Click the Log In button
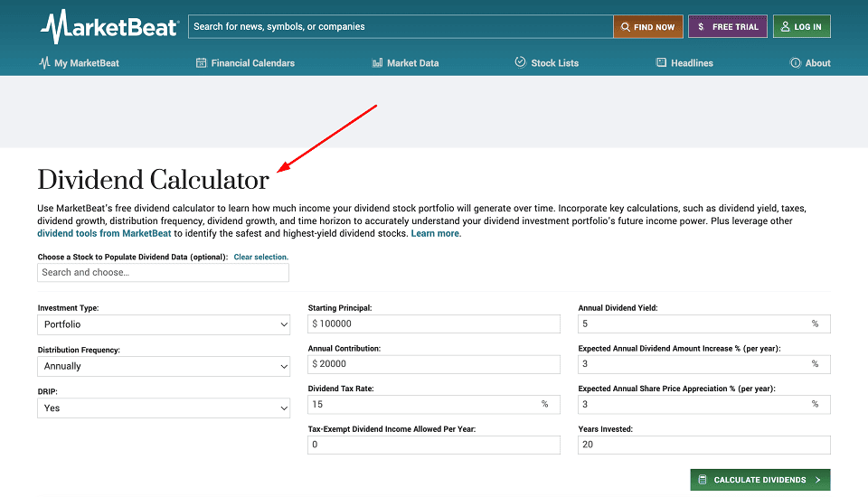This screenshot has height=497, width=868. click(x=802, y=26)
